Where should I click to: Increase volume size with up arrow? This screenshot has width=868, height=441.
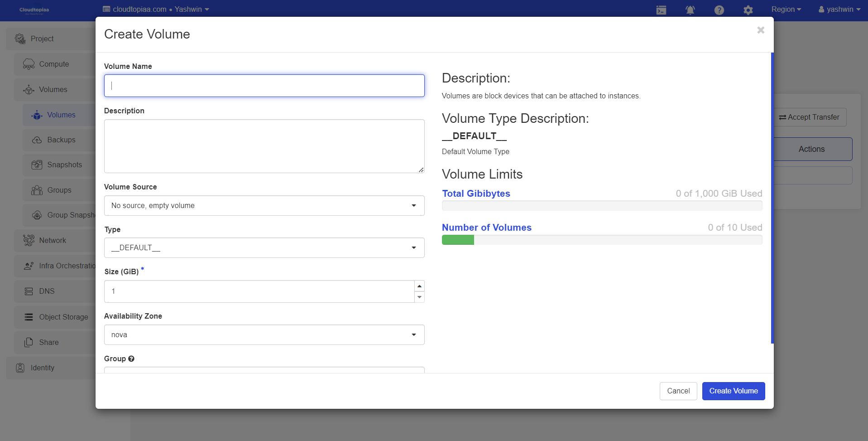(x=419, y=286)
